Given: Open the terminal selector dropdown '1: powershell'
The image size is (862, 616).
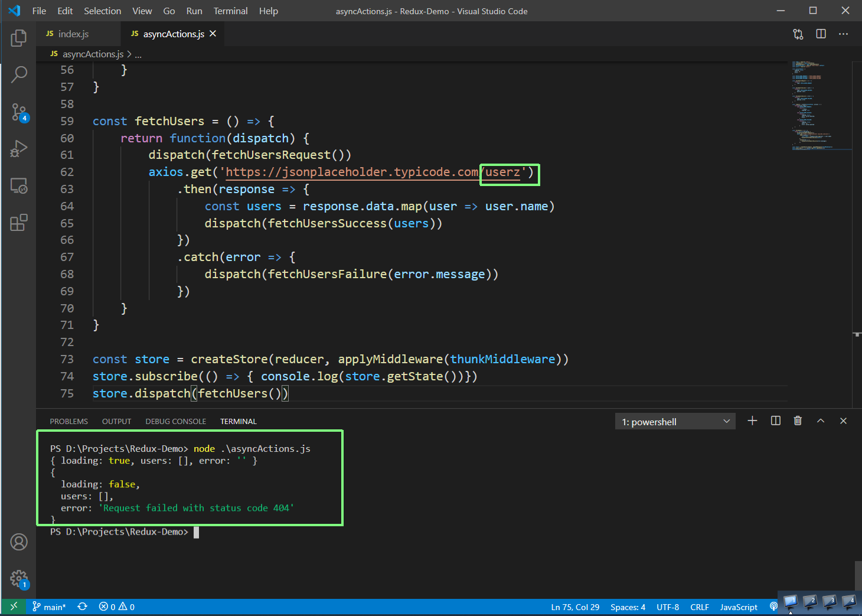Looking at the screenshot, I should pos(675,421).
